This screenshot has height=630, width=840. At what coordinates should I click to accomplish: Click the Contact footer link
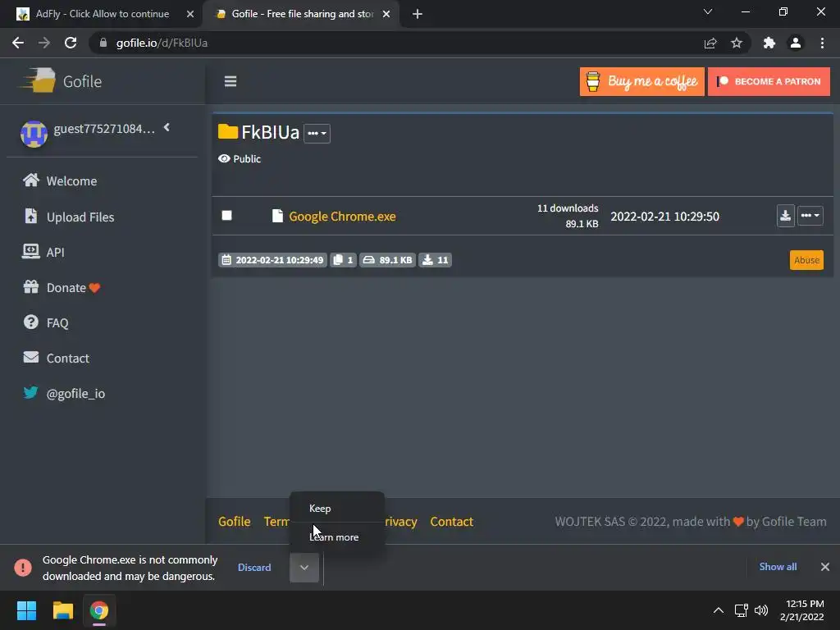coord(452,522)
